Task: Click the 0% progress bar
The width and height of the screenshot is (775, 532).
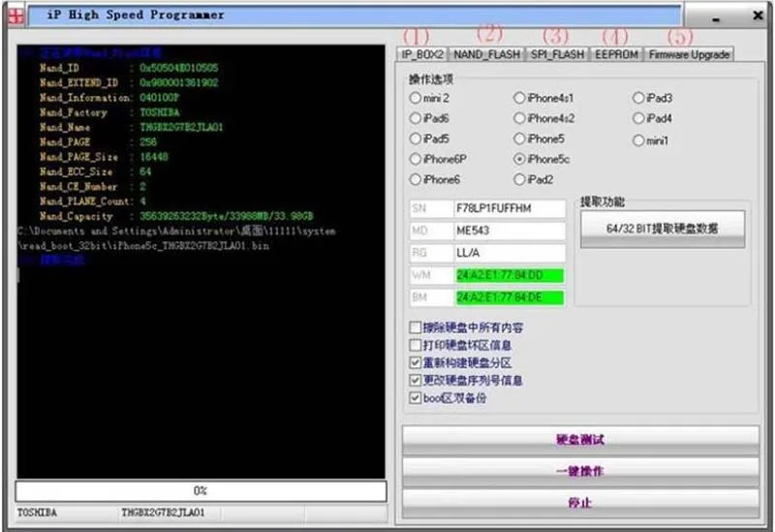Action: click(x=201, y=491)
